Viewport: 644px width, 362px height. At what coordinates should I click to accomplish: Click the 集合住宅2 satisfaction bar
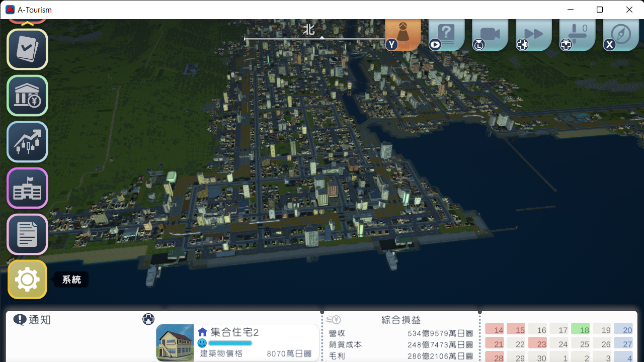pyautogui.click(x=230, y=343)
